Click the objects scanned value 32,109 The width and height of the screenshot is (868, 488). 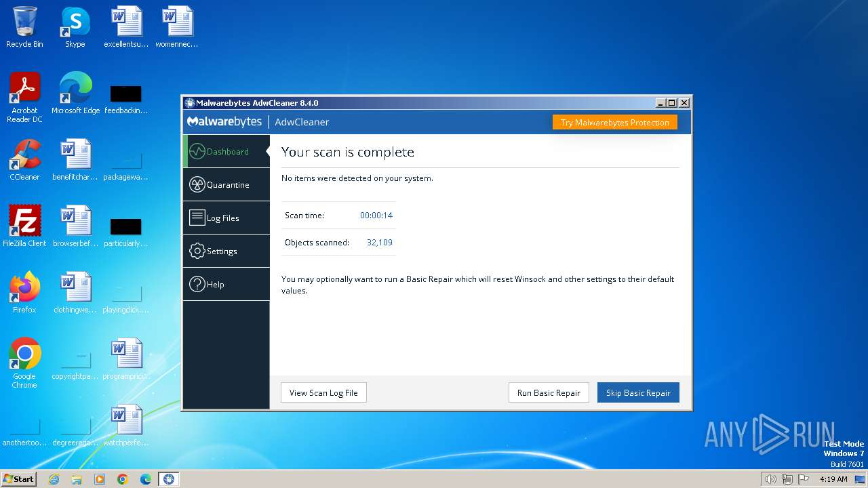[380, 242]
